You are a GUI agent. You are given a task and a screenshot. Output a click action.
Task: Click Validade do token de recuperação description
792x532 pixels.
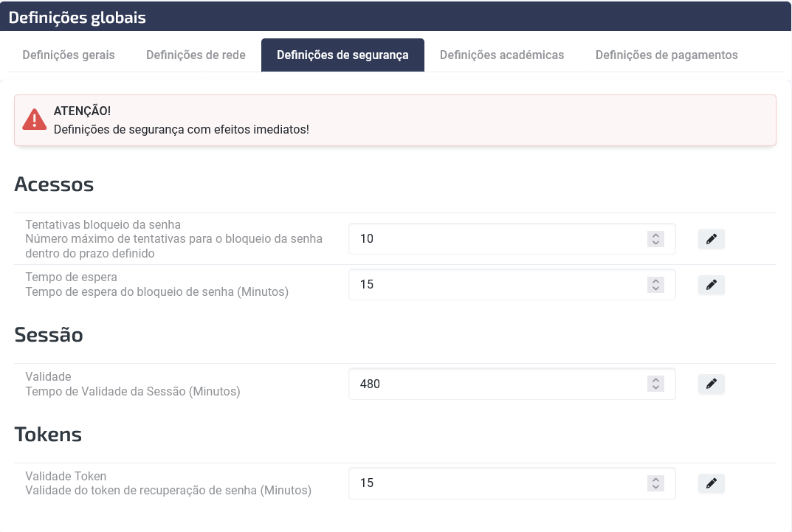(168, 490)
